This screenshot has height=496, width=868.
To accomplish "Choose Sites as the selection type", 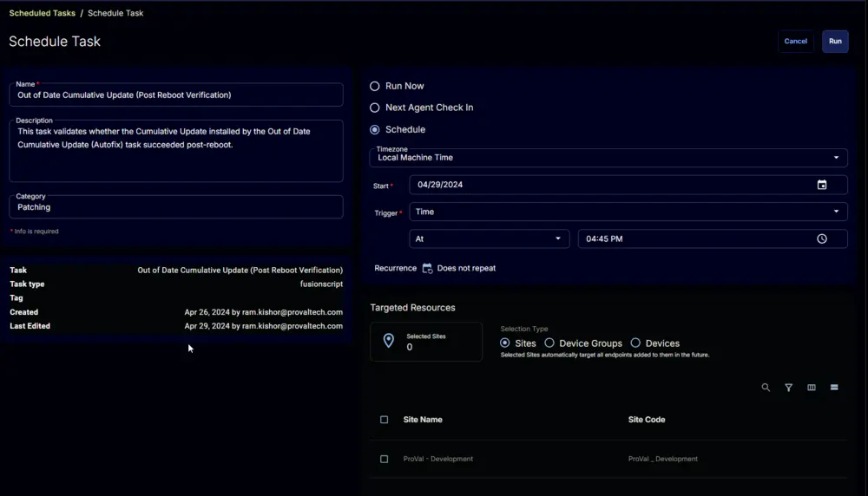I will (504, 343).
